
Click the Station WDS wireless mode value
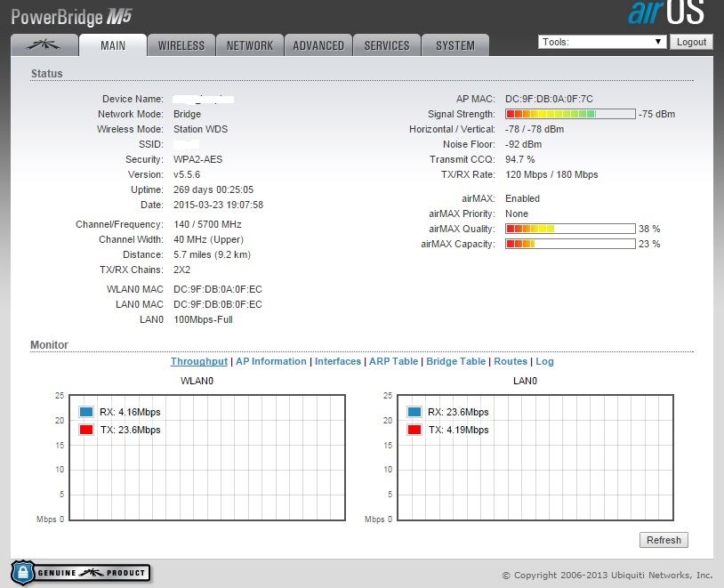point(201,129)
